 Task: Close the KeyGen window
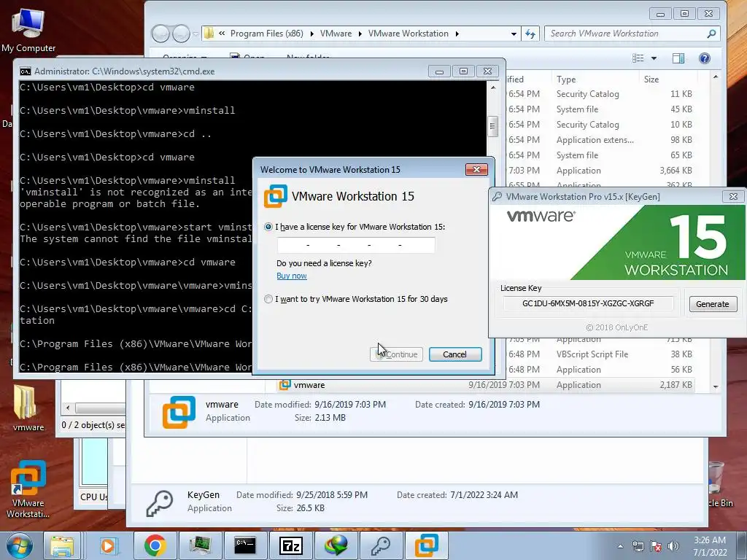733,196
